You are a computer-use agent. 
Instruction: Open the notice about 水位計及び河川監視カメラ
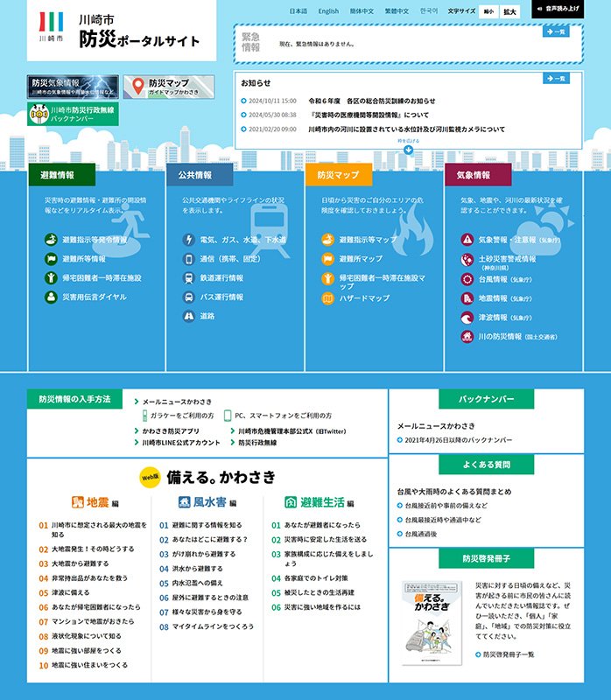[406, 129]
